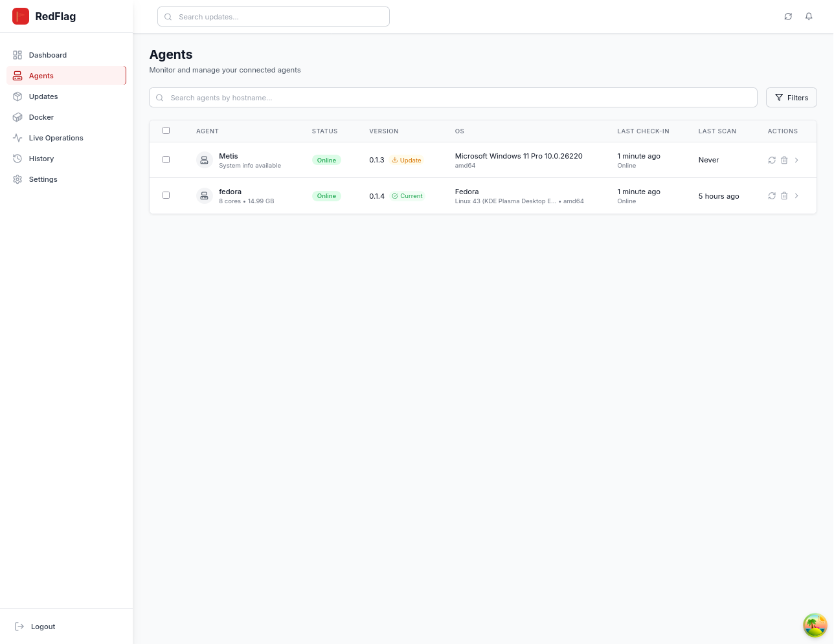Click the rescan icon for fedora agent
Screen dimensions: 834x644
pos(772,196)
